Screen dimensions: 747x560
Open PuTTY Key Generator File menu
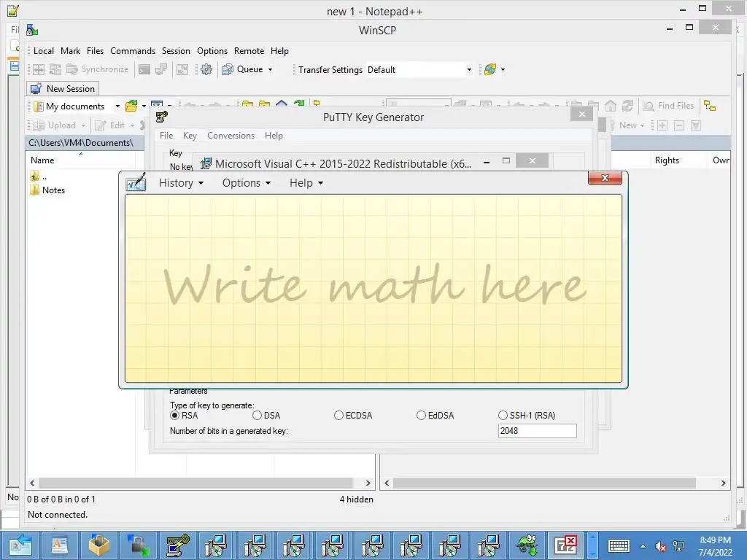click(166, 136)
